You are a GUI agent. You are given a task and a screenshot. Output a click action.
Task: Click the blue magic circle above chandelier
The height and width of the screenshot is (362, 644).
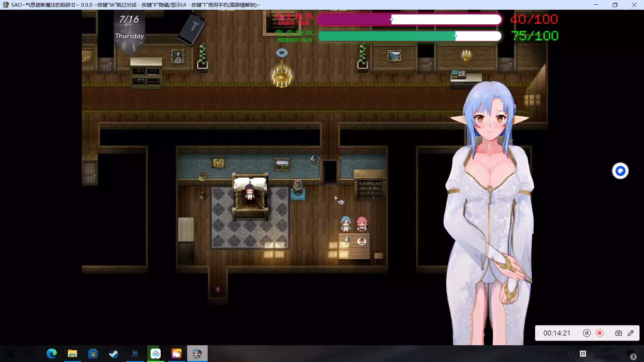coord(282,53)
